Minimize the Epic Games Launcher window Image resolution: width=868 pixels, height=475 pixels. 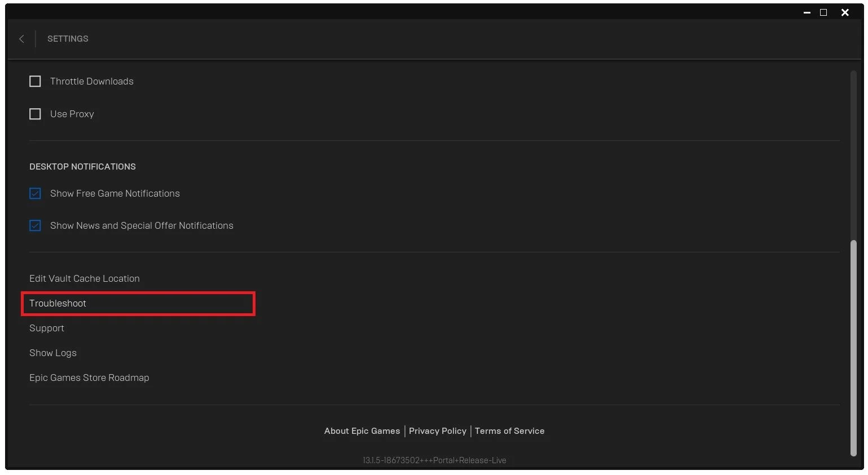tap(807, 12)
